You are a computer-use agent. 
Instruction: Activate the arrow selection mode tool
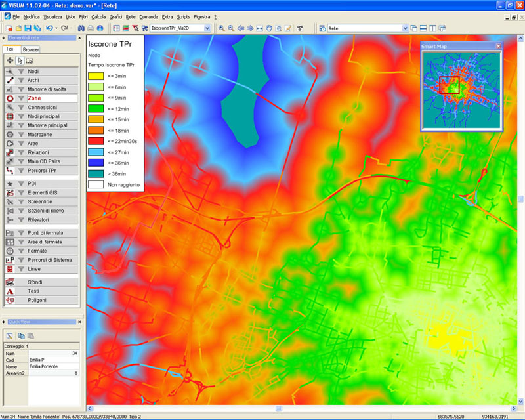point(20,60)
